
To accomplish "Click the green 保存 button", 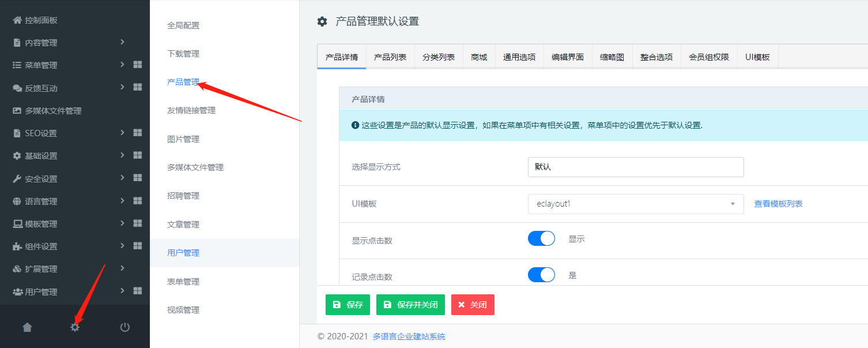I will 348,305.
